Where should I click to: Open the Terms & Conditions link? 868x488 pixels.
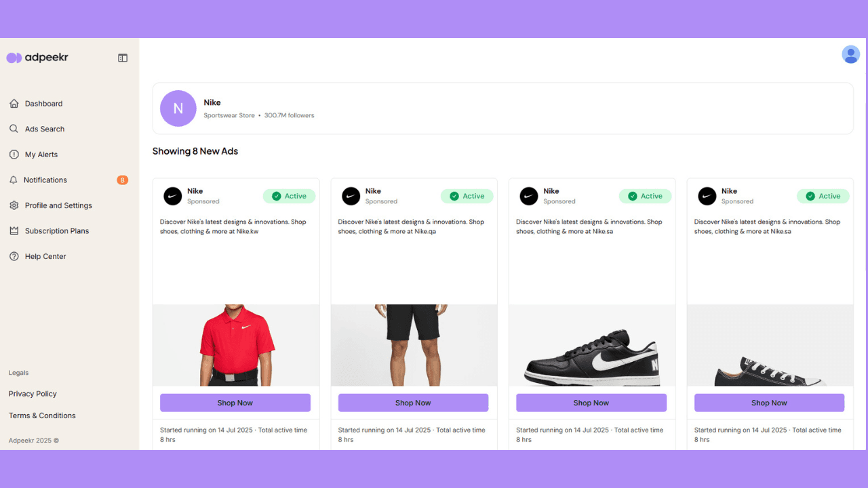click(x=42, y=415)
